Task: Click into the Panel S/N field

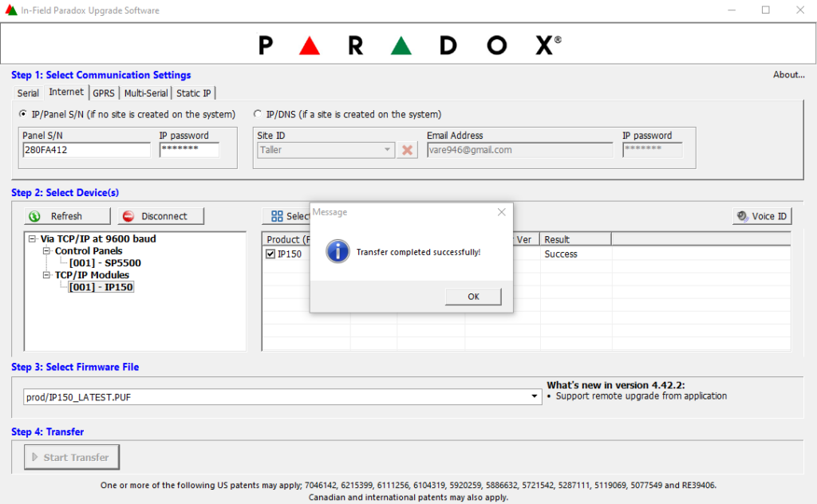Action: 86,150
